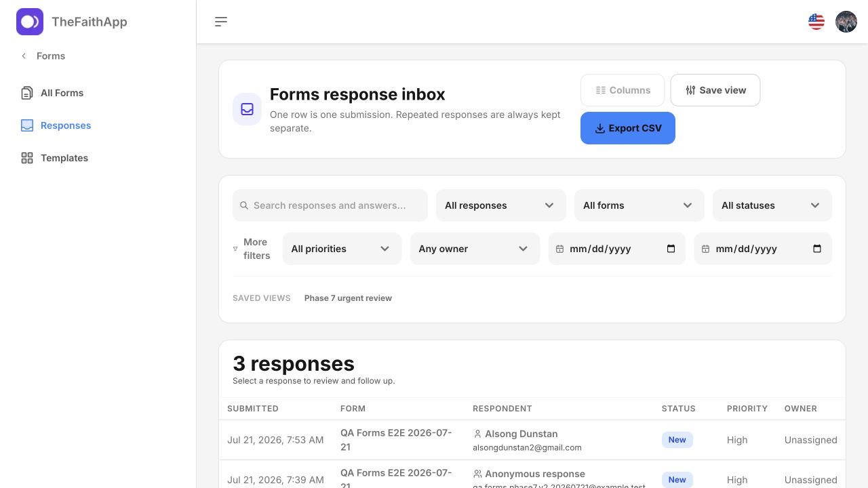The image size is (868, 488).
Task: Click the second mm/dd/yyyy date field
Action: click(x=763, y=249)
